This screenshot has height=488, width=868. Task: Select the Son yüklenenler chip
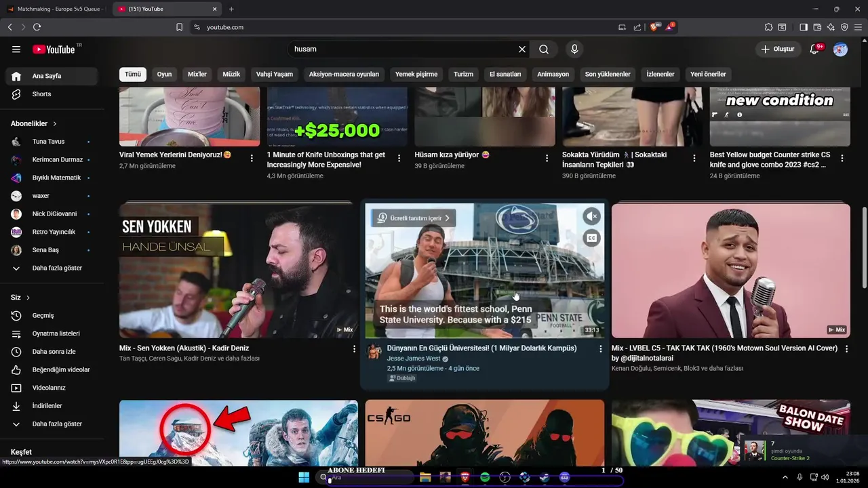(608, 75)
